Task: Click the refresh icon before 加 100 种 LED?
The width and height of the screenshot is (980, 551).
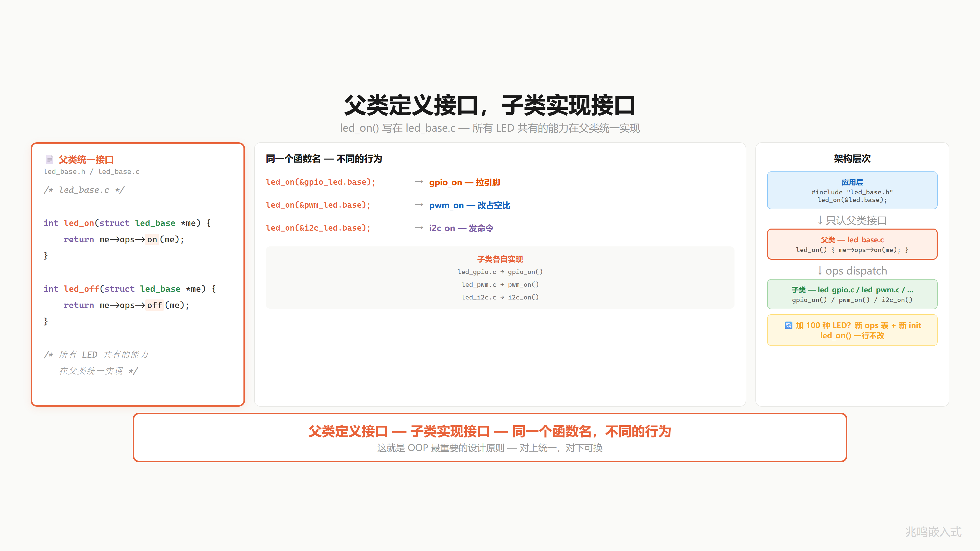Action: tap(788, 325)
